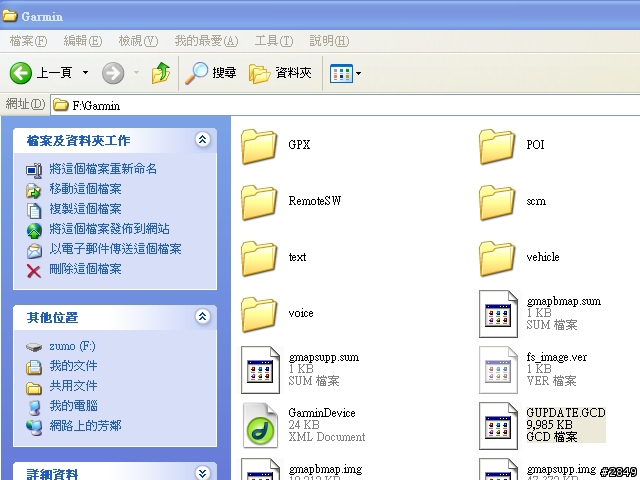Collapse the 其他位置 Other Places panel

[x=202, y=316]
